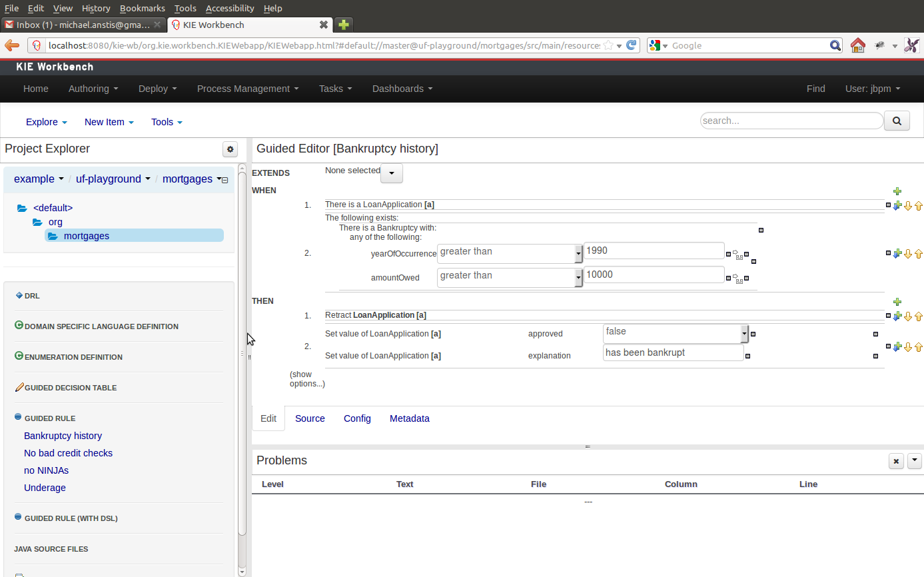Open the Authoring menu

(x=93, y=89)
